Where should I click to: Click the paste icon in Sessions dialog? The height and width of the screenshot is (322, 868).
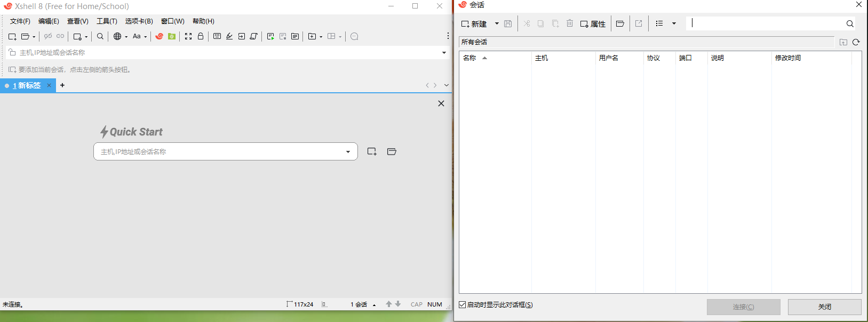coord(555,23)
